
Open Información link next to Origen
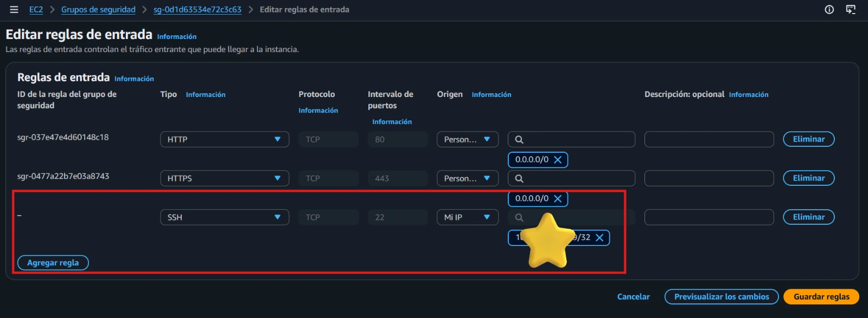(x=492, y=95)
